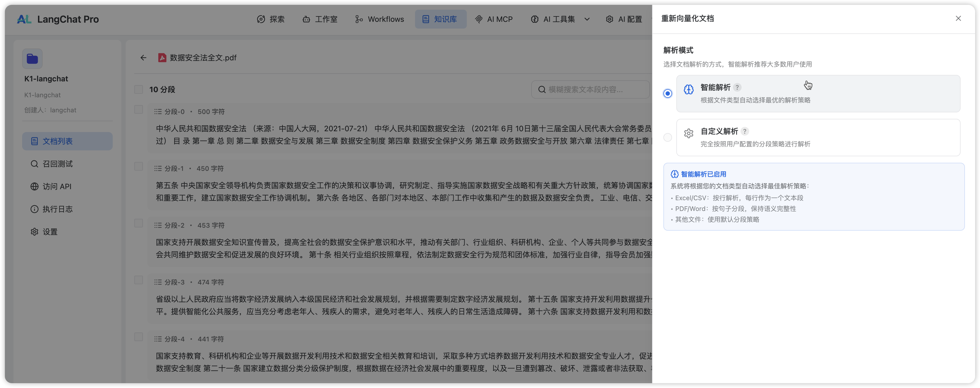Click the help icon beside 自定义解析
This screenshot has width=980, height=388.
[745, 131]
